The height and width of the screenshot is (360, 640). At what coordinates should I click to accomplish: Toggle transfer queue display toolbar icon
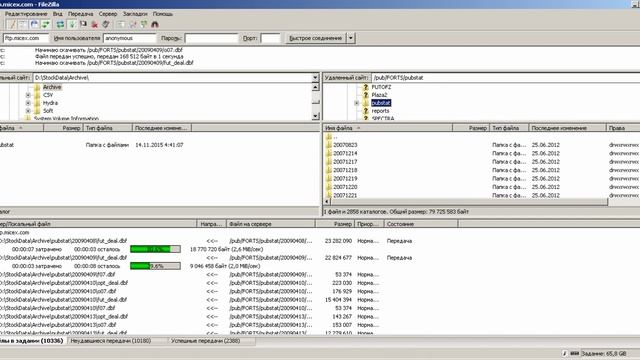click(46, 24)
